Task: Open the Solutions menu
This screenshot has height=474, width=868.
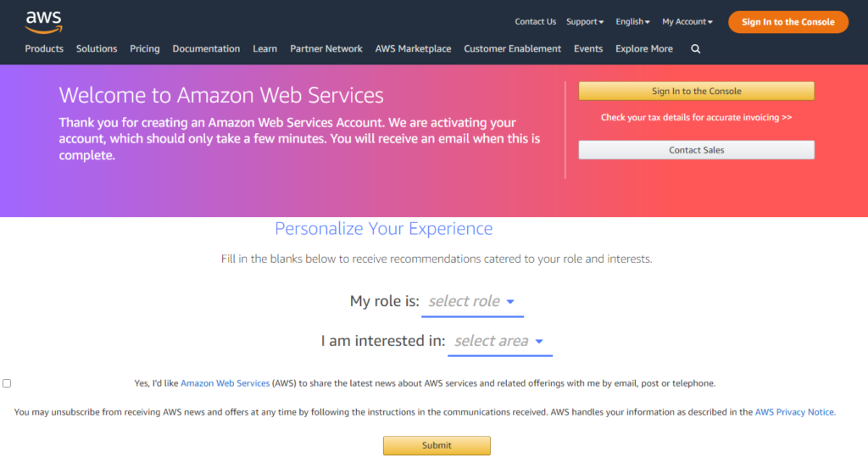Action: (97, 48)
